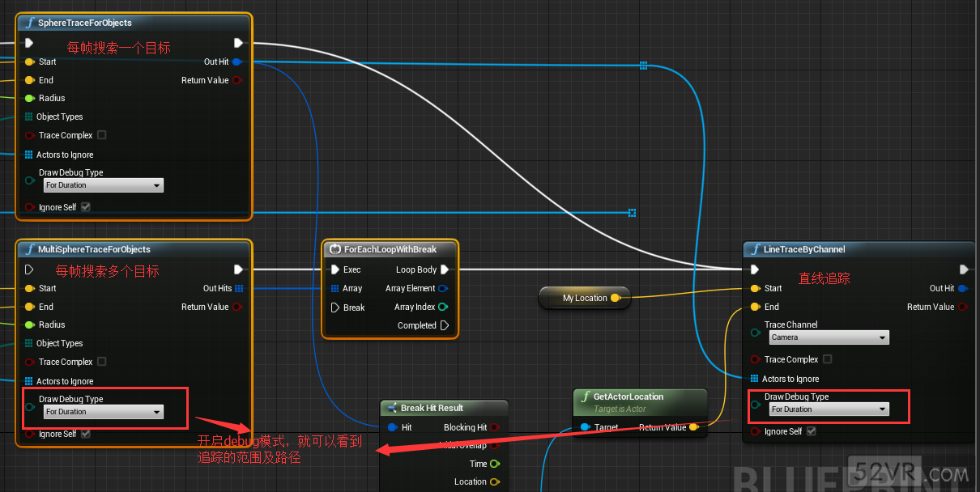
Task: Click Out Hit pin on SphereTraceForObjects
Action: (x=236, y=61)
